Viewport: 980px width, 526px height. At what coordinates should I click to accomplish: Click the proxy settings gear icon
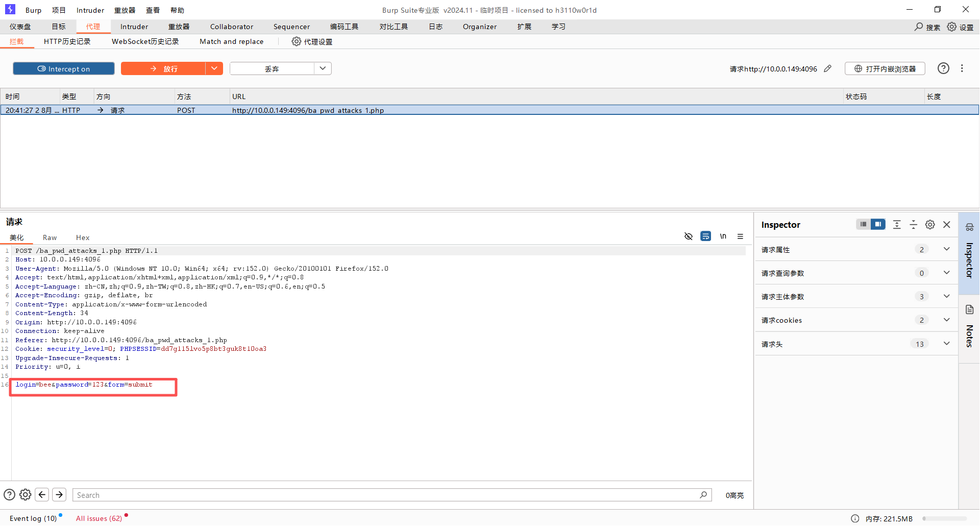click(297, 41)
